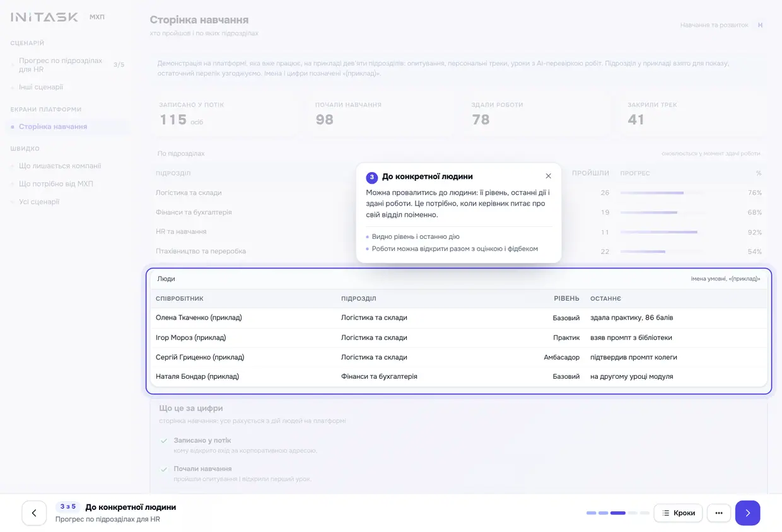
Task: Open employee «Олена Ткаченко (приклад)»
Action: coord(199,318)
